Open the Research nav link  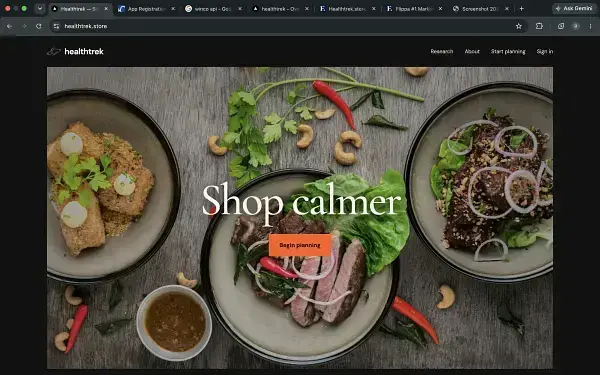pos(442,51)
